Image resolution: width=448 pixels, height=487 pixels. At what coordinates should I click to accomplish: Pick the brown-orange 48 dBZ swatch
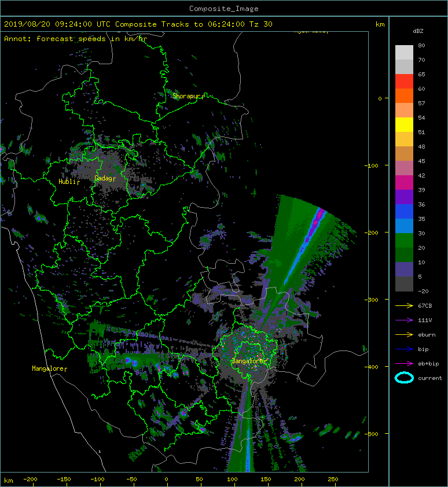[x=404, y=153]
